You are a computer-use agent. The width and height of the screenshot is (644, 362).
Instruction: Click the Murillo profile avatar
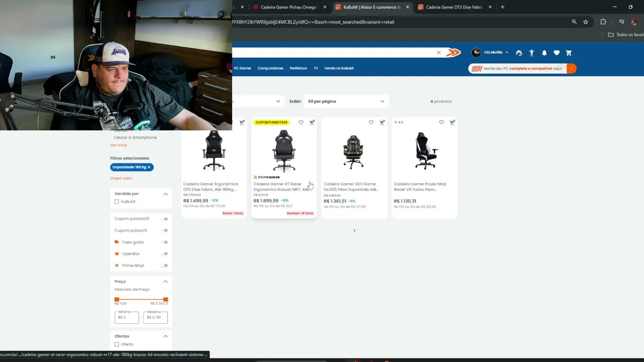click(476, 52)
